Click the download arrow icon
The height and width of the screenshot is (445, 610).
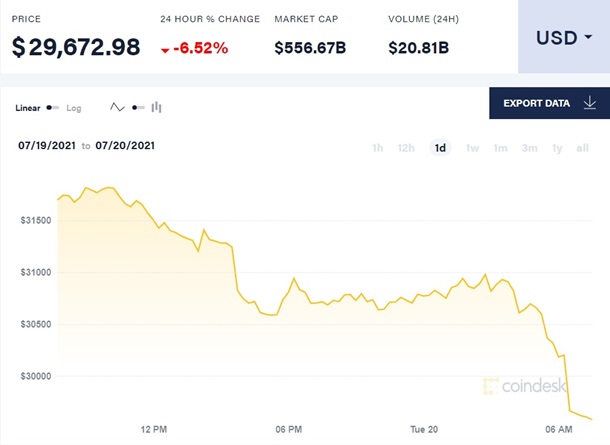pyautogui.click(x=589, y=103)
